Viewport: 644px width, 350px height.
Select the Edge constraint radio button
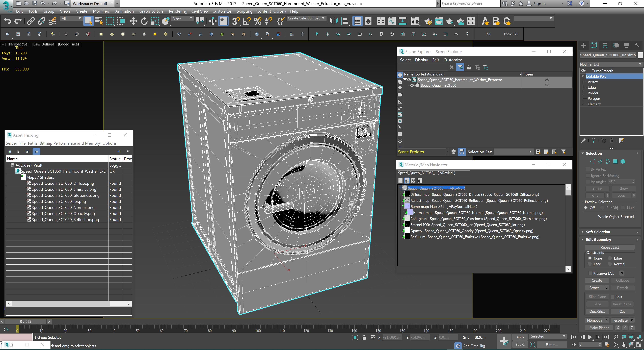click(x=610, y=258)
